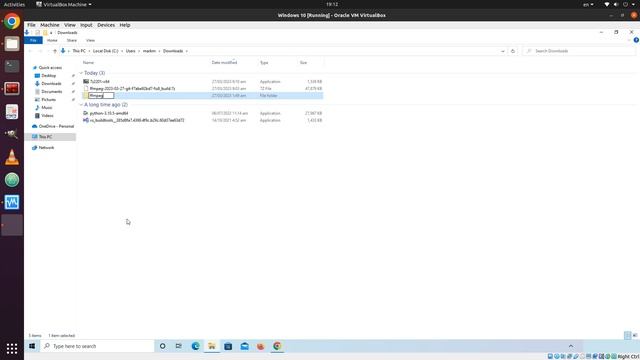The width and height of the screenshot is (640, 360).
Task: Open VirtualBox Devices menu
Action: tap(106, 25)
